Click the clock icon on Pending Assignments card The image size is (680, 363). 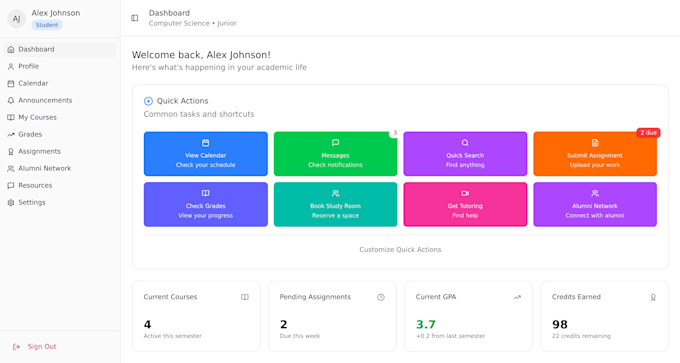pos(381,297)
